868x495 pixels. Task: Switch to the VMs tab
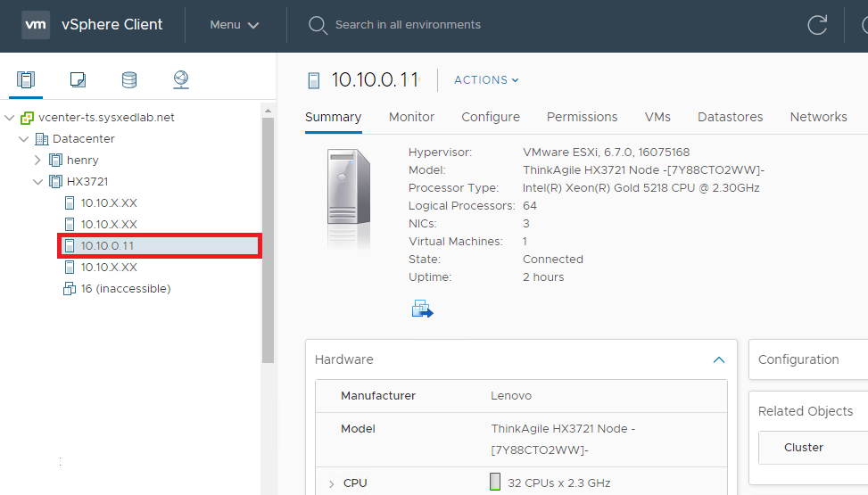657,117
